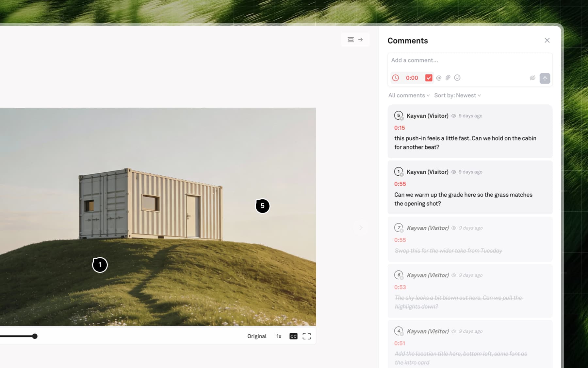Click eye icon on the push-in comment
The height and width of the screenshot is (368, 588).
pyautogui.click(x=454, y=116)
